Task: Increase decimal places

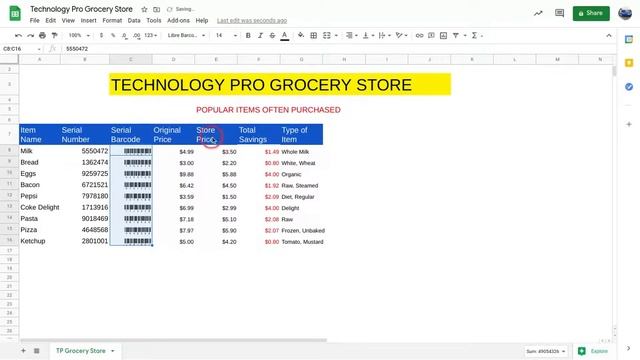Action: coord(137,36)
